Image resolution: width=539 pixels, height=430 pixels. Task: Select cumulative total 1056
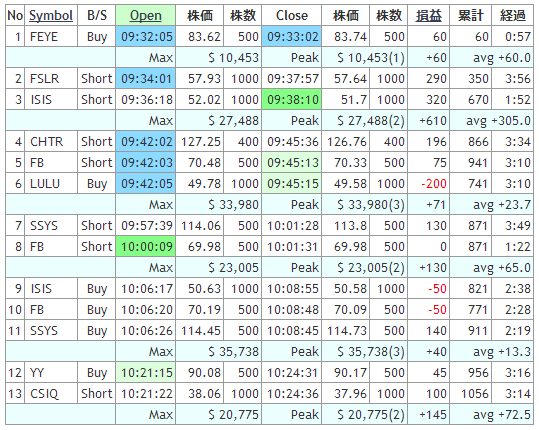coord(475,394)
